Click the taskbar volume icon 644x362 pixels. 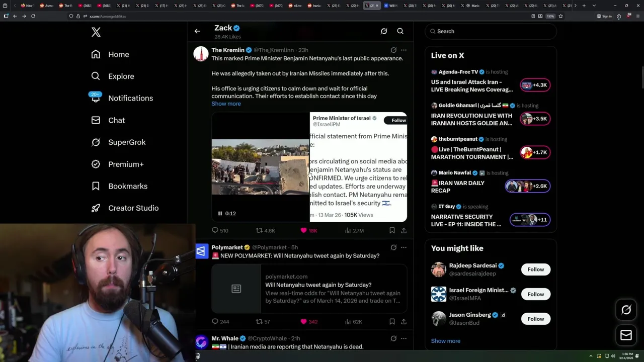(613, 356)
